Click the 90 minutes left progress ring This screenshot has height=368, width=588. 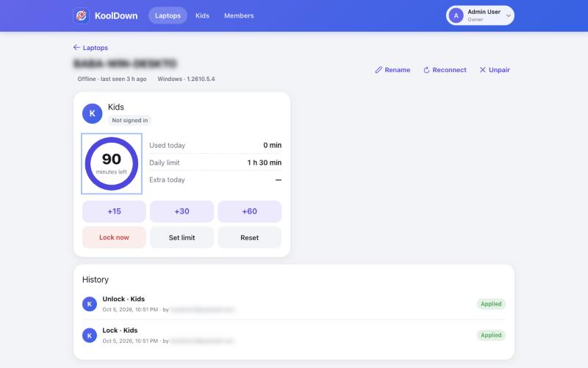(112, 163)
